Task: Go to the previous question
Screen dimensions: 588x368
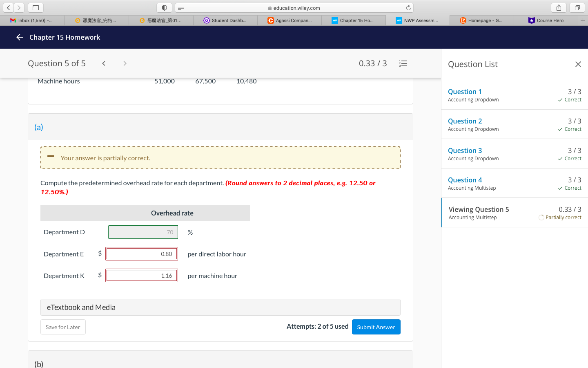Action: click(x=104, y=63)
